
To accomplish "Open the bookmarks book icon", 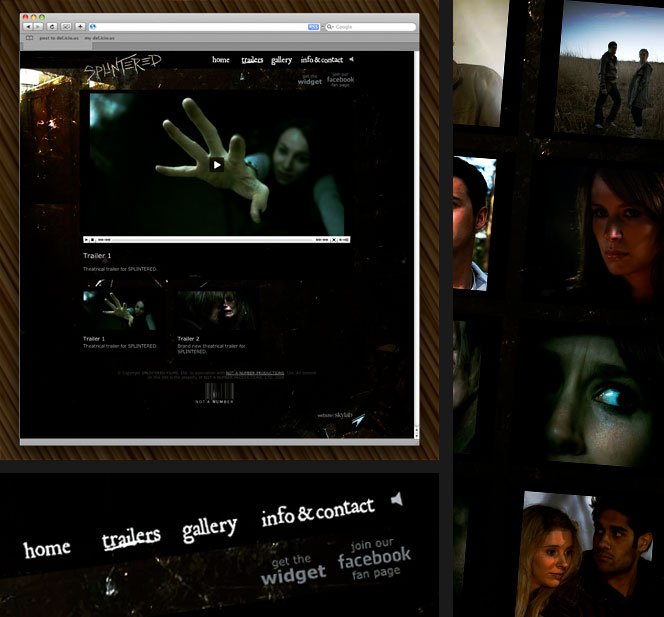I will [29, 37].
